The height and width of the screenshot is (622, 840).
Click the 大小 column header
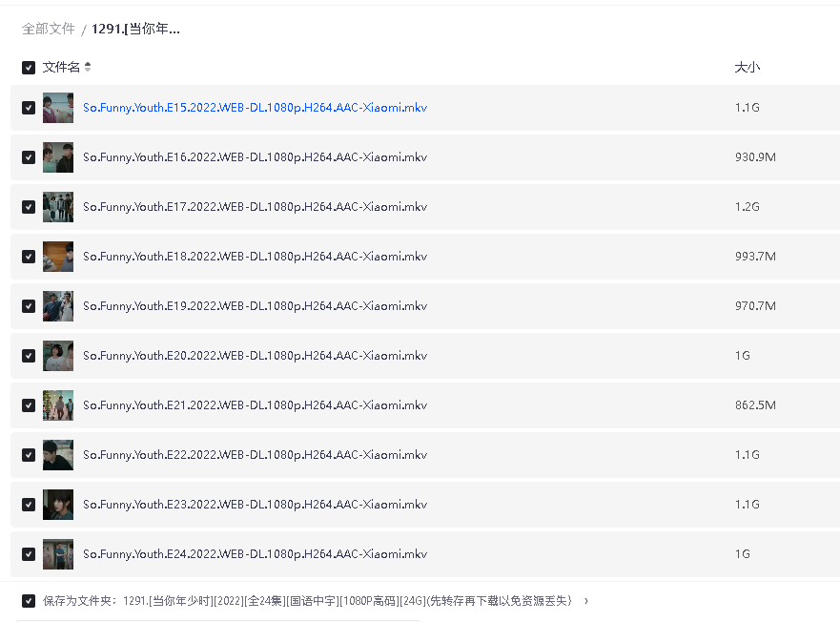click(747, 68)
